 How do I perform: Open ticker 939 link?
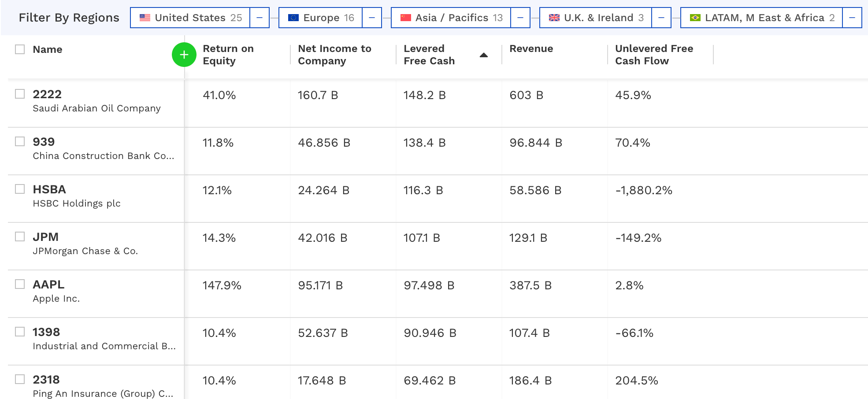(x=44, y=142)
